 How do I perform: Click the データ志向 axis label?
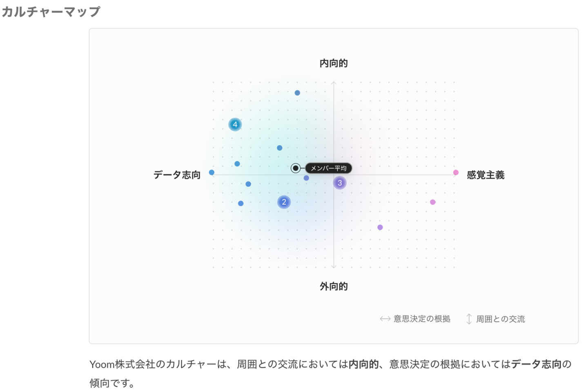177,175
